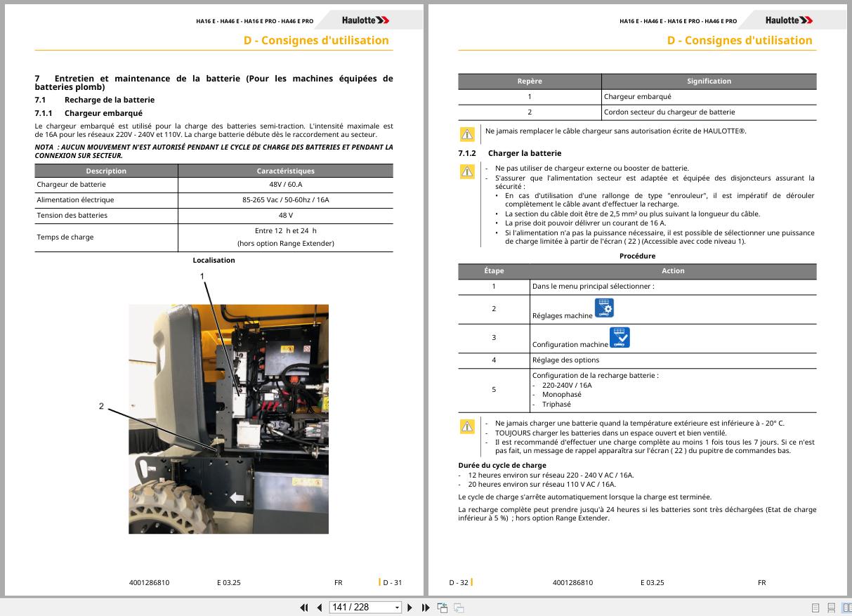The image size is (852, 616).
Task: Click the 'Étape' column header
Action: pos(494,271)
